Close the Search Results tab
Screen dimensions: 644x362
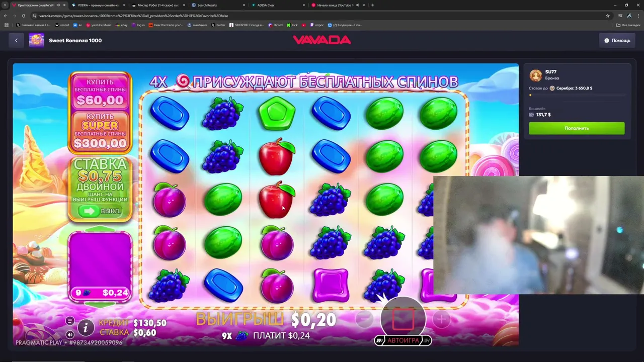(x=244, y=5)
